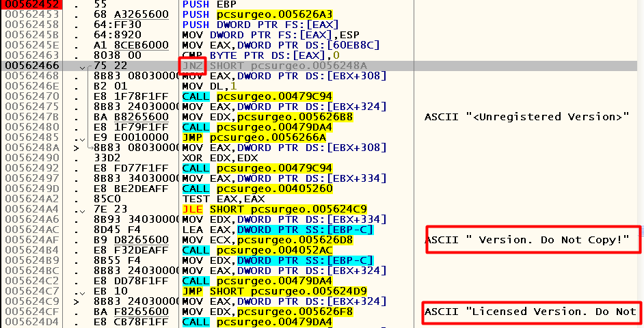This screenshot has height=328, width=644.
Task: Select CMP BYTE PTR DS:[EAX],0 instruction
Action: pyautogui.click(x=260, y=55)
